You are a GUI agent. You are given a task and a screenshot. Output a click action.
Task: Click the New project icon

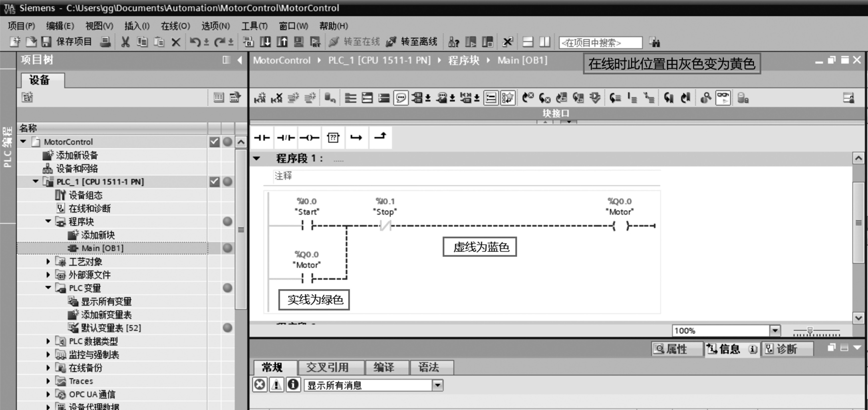point(15,42)
